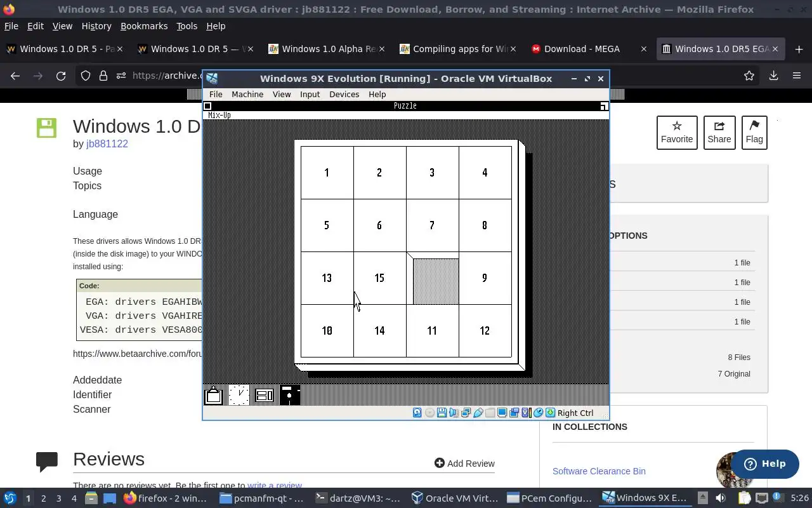Click the Firefox reload page icon
This screenshot has height=508, width=812.
[x=61, y=76]
